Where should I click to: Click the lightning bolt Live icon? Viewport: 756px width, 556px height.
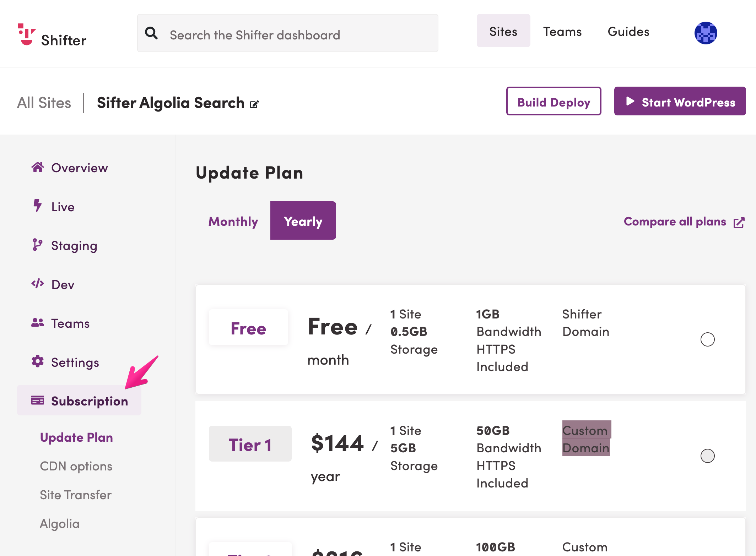[x=37, y=206]
